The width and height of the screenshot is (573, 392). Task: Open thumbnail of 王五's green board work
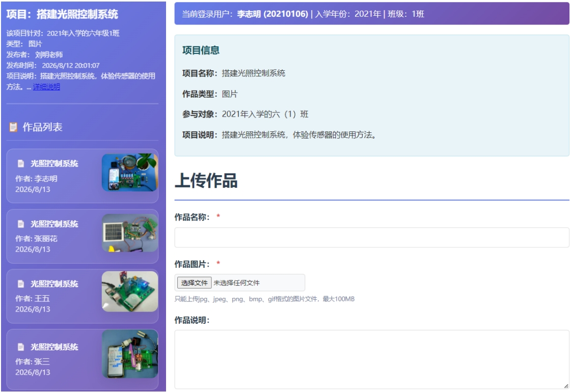(x=130, y=291)
